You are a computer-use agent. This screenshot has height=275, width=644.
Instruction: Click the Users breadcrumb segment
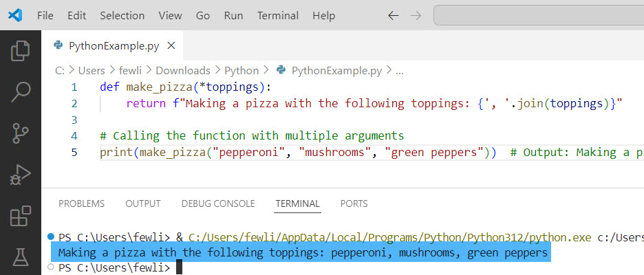(92, 71)
